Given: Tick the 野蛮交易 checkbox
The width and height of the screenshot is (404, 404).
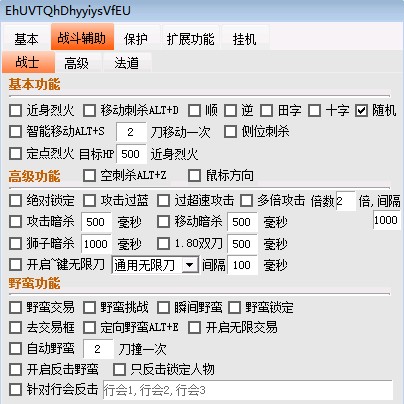Looking at the screenshot, I should (x=15, y=307).
